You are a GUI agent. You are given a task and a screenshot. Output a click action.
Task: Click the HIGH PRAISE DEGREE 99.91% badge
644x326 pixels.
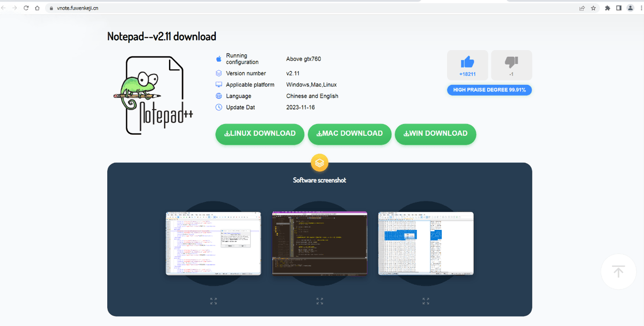coord(489,90)
